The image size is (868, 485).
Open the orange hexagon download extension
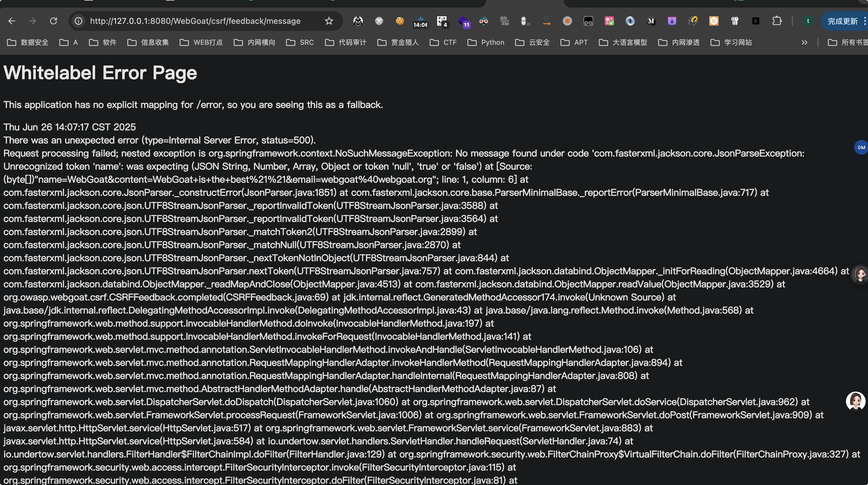pos(714,21)
